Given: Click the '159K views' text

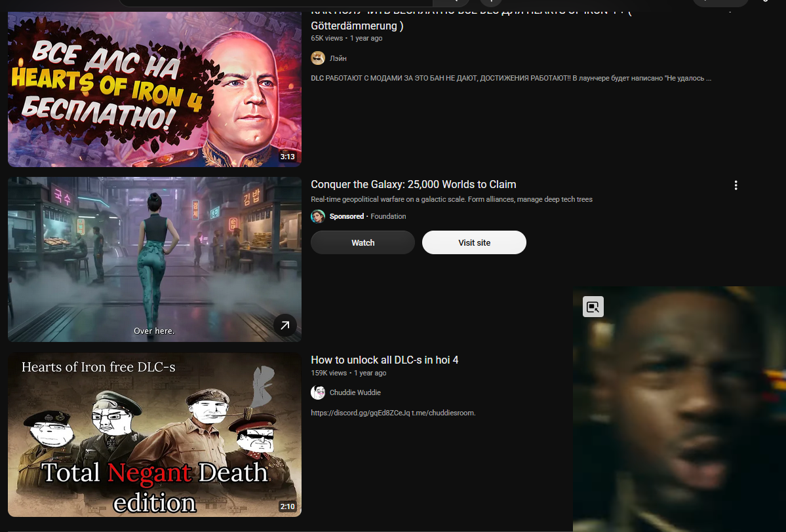Looking at the screenshot, I should pos(328,373).
